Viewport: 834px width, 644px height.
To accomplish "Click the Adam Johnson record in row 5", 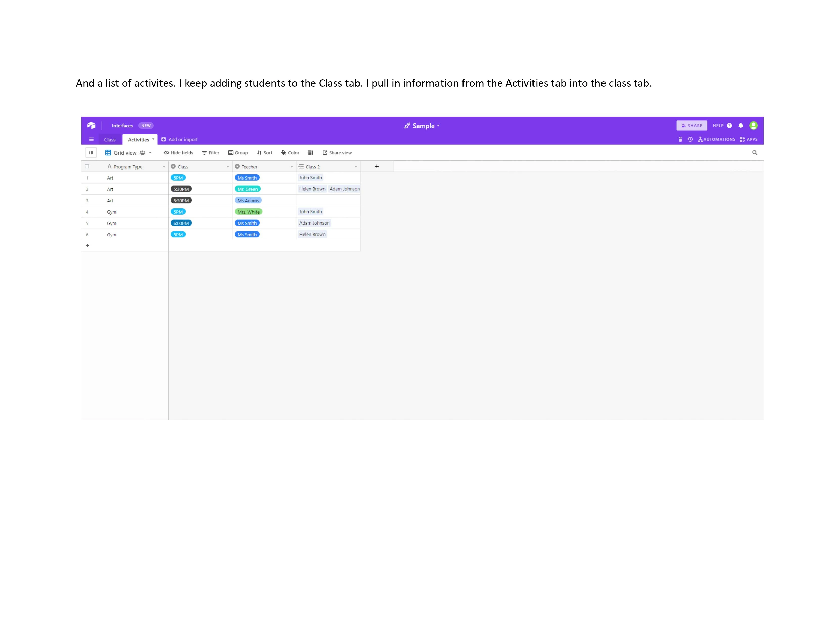I will point(314,223).
